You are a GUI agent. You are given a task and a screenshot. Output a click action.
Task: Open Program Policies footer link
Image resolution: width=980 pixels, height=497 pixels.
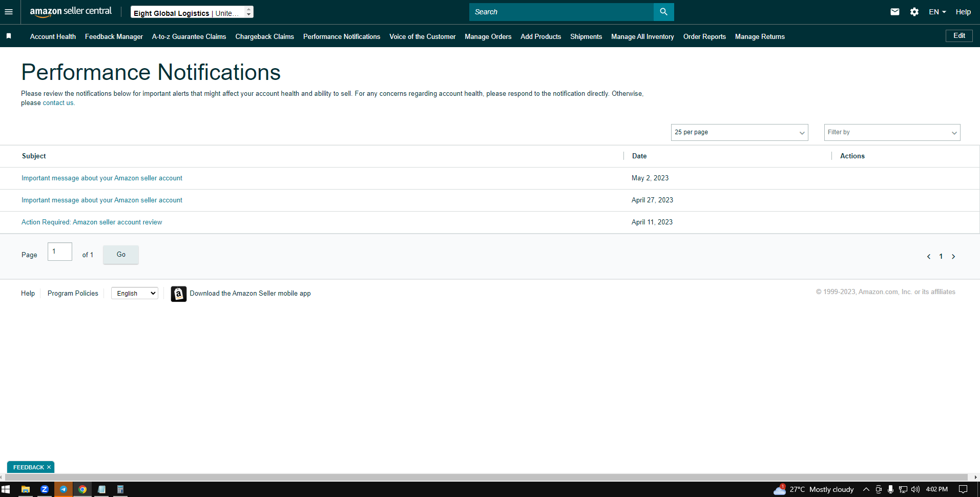click(73, 294)
